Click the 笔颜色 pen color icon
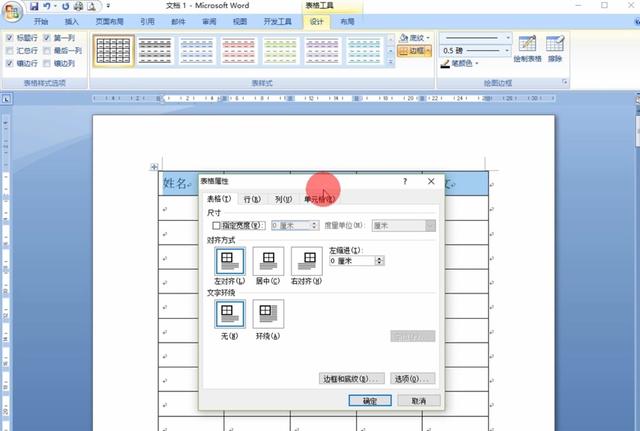640x431 pixels. [445, 64]
